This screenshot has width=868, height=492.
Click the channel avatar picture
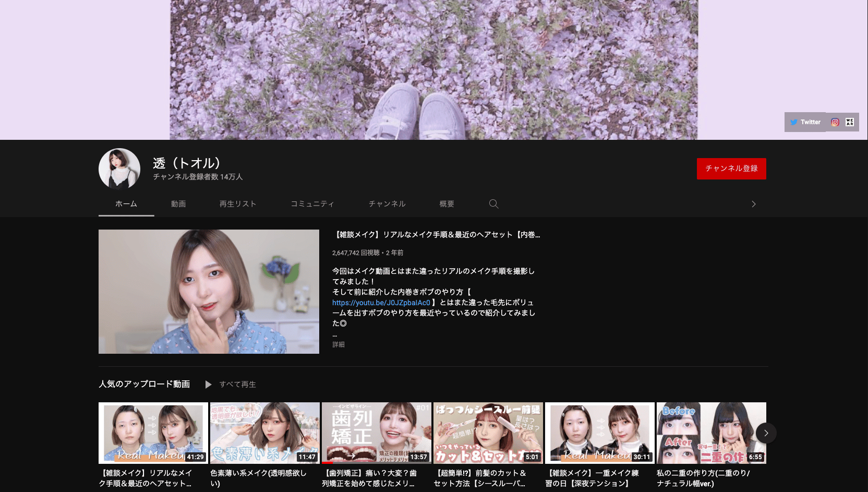click(119, 169)
